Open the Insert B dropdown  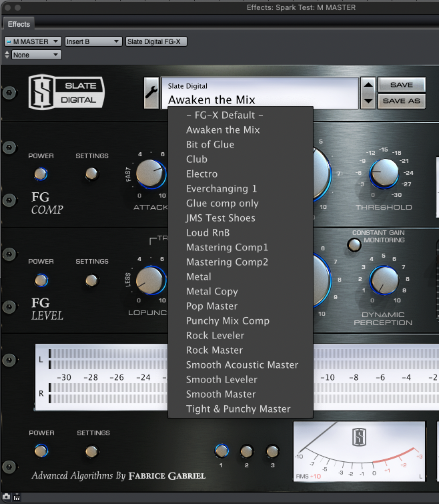click(x=93, y=41)
